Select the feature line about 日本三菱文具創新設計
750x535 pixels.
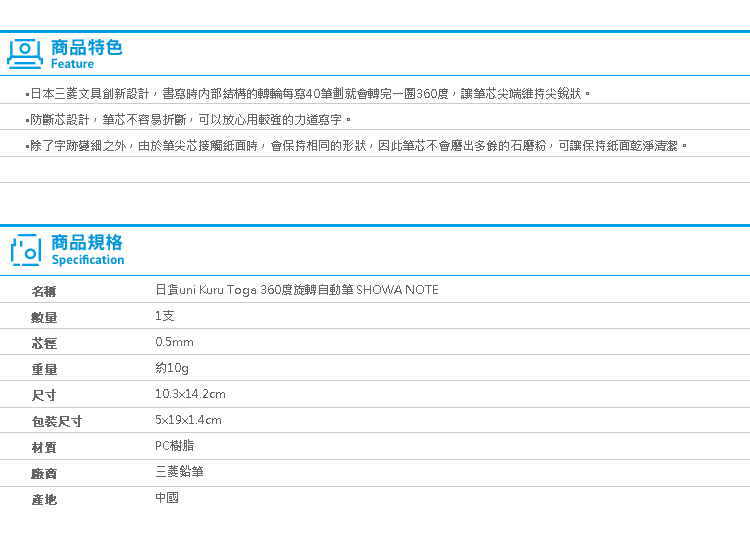[x=308, y=94]
